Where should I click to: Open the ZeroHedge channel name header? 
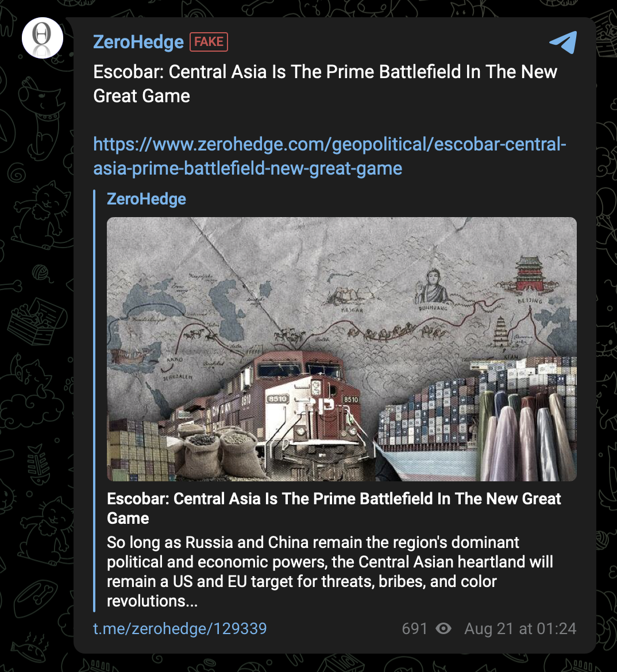(x=138, y=42)
